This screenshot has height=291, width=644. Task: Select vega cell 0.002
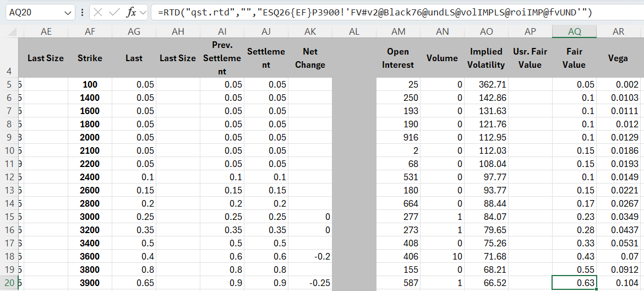[618, 85]
